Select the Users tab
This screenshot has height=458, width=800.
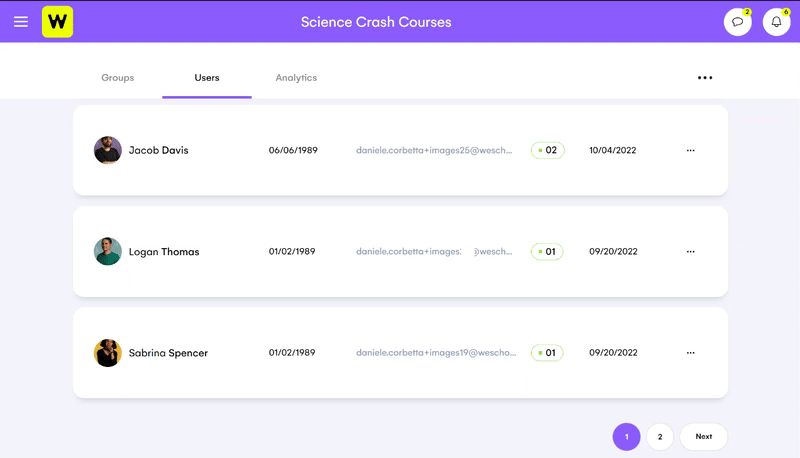tap(207, 78)
